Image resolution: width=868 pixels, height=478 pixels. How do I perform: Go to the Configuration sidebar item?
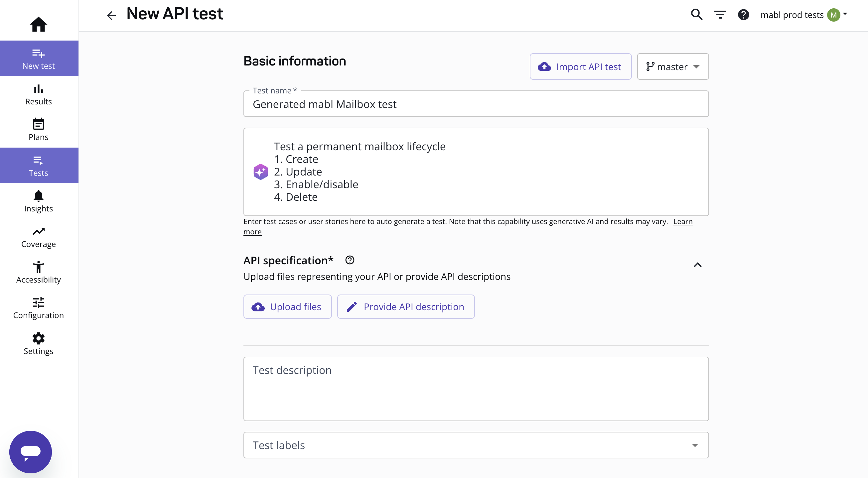pos(39,308)
